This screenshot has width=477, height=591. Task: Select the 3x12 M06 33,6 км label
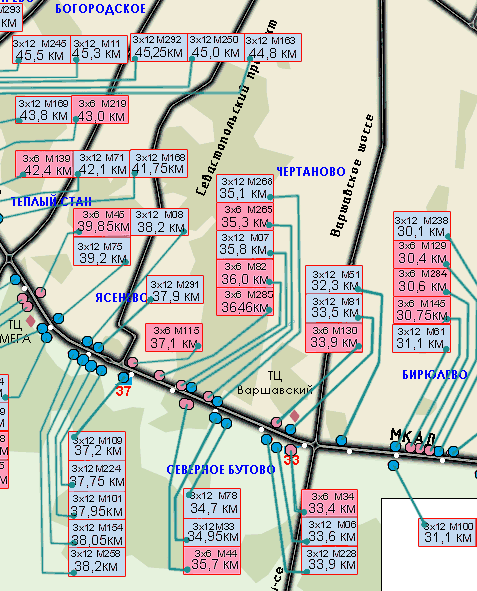(330, 532)
